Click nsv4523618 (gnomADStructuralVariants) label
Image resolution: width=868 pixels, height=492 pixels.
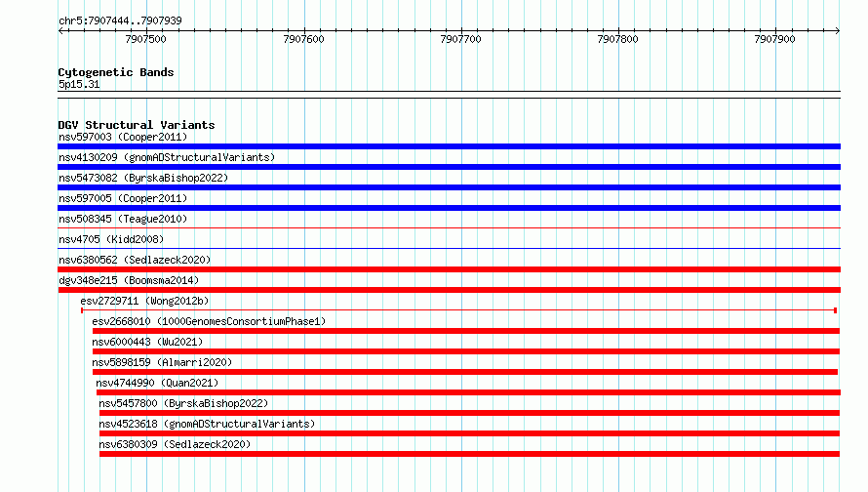tap(207, 424)
